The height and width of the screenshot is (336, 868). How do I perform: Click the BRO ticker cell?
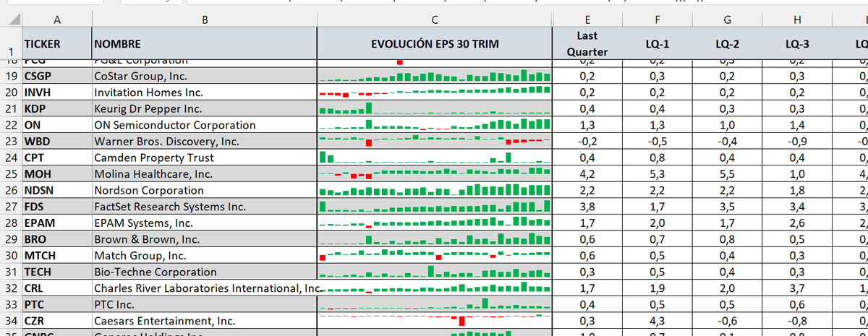[x=57, y=239]
